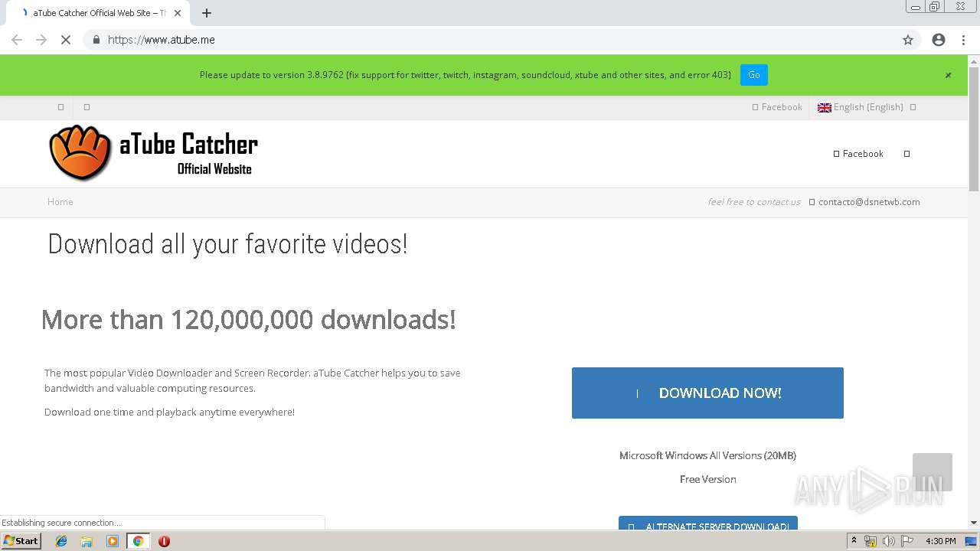Viewport: 980px width, 551px height.
Task: Open Windows Start menu
Action: 21,541
